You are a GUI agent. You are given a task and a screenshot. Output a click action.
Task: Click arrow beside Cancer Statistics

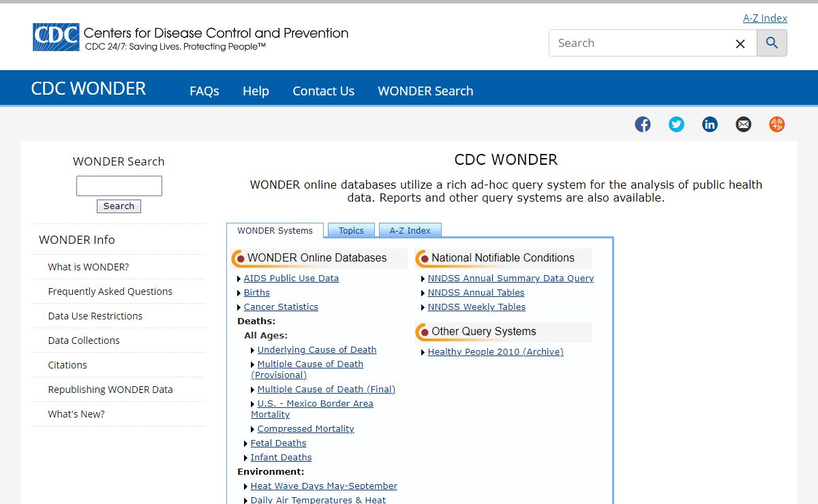239,307
